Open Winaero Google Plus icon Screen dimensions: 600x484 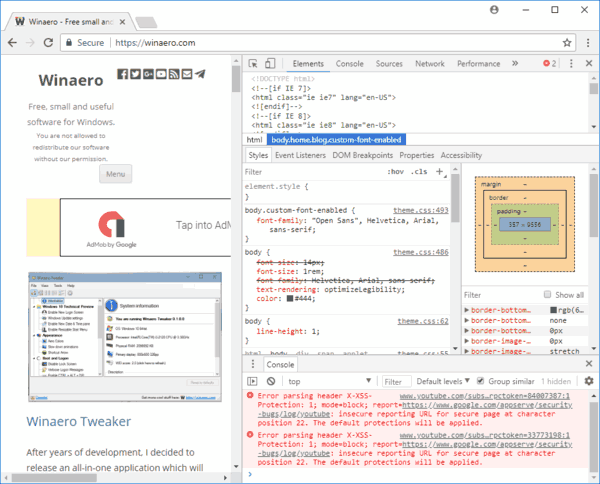[x=148, y=74]
